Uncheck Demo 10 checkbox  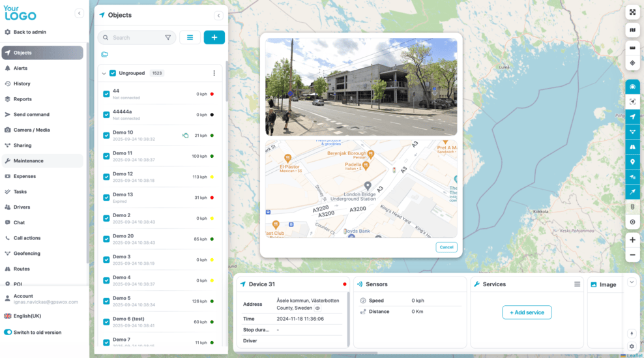[106, 135]
